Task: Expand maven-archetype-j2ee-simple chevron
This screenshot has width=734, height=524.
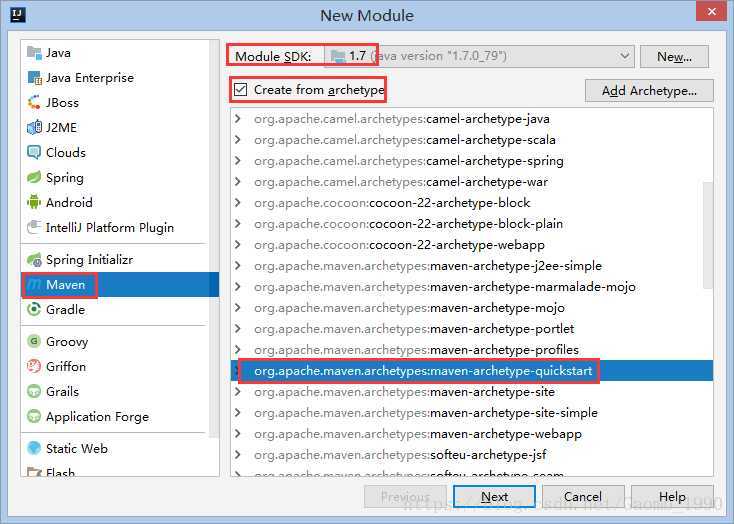Action: (x=238, y=266)
